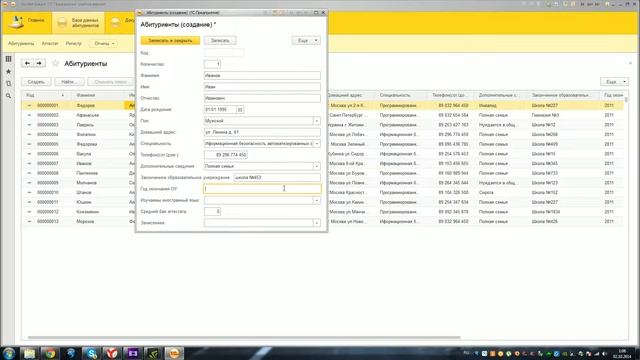The width and height of the screenshot is (640, 360).
Task: Open the Главное section icon
Action: pos(16,22)
